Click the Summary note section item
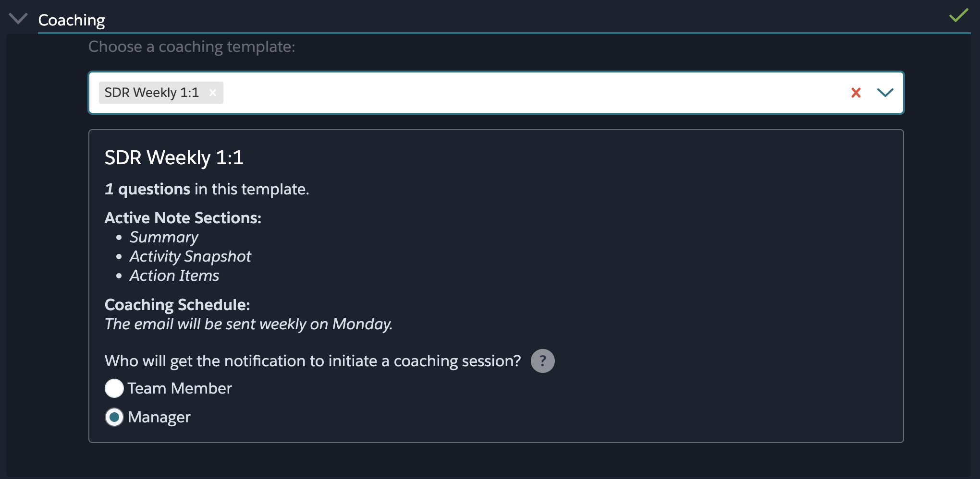 point(164,237)
